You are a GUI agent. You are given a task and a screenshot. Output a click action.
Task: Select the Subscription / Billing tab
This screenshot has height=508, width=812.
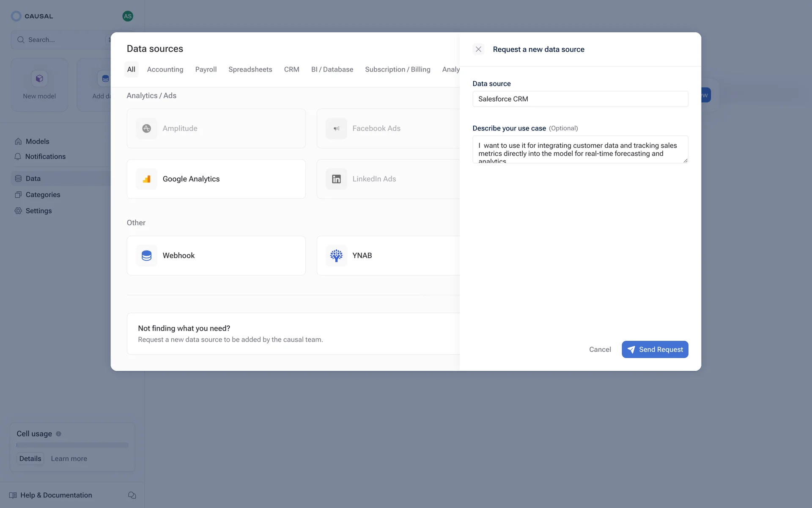click(x=397, y=69)
